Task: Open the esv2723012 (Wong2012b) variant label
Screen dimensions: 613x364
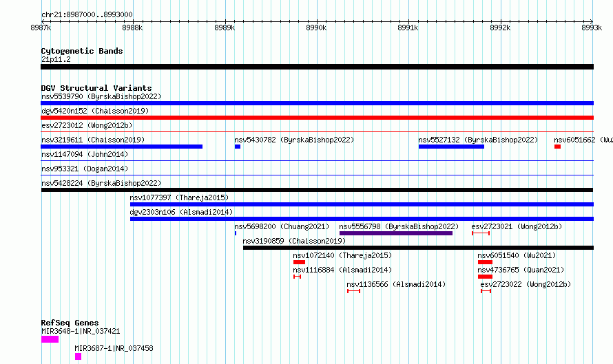Action: [87, 125]
